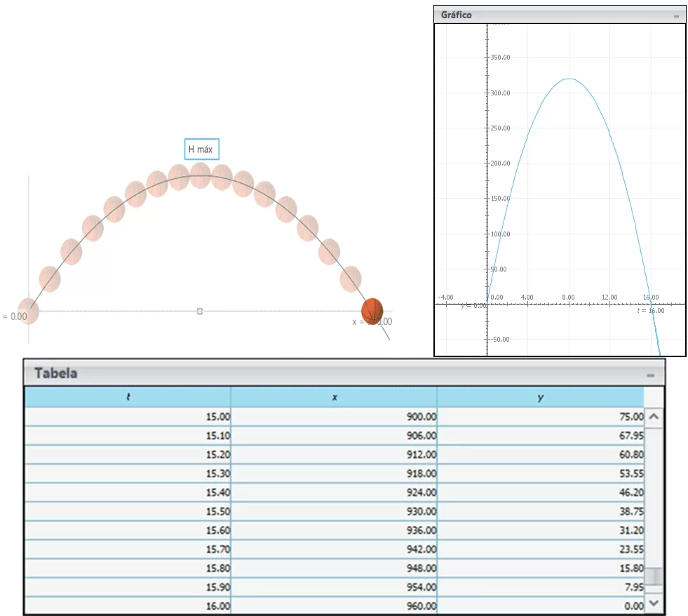Viewport: 688px width, 616px height.
Task: Select the t column header
Action: coord(128,397)
